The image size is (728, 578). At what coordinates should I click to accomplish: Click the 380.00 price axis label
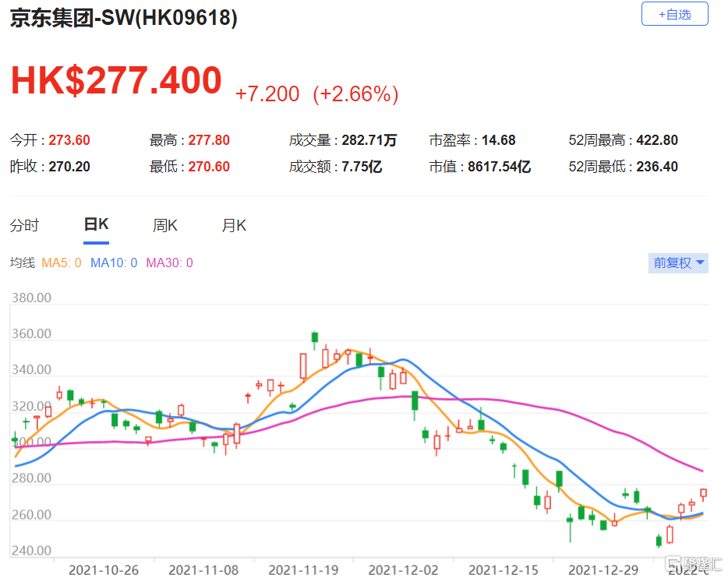point(31,298)
